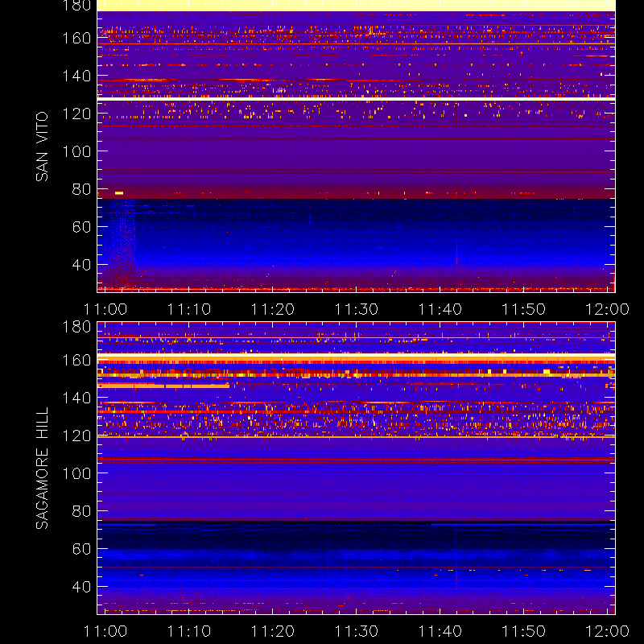Click the 120 frequency label on Sagamore Hill axis
This screenshot has width=644, height=644.
point(76,436)
